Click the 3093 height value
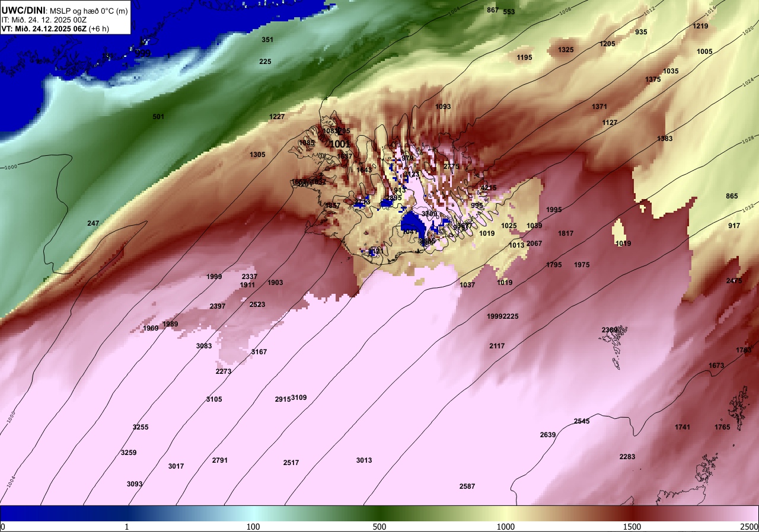The image size is (759, 532). point(135,484)
